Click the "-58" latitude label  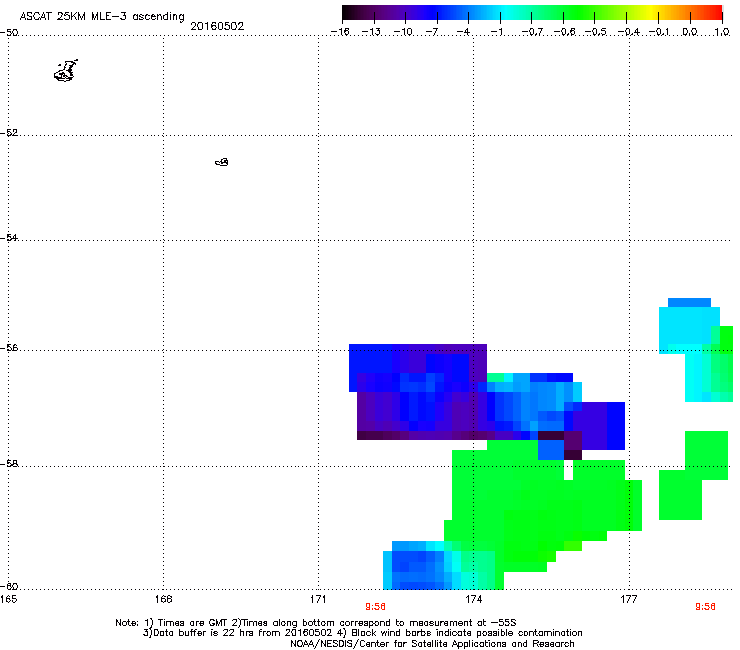[x=9, y=464]
